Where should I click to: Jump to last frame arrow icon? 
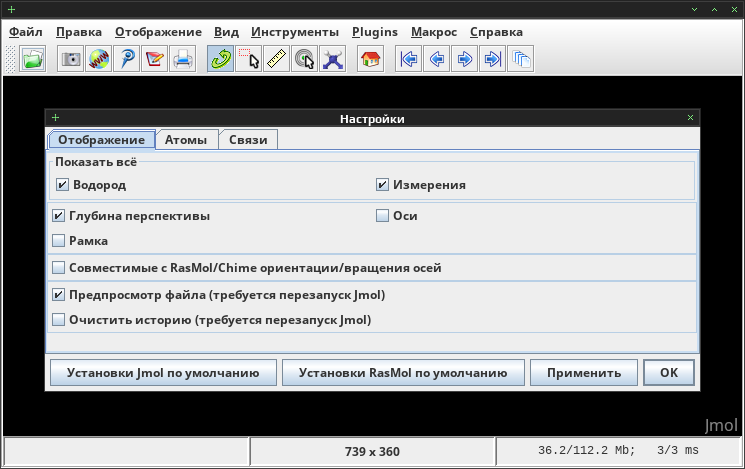(x=493, y=59)
